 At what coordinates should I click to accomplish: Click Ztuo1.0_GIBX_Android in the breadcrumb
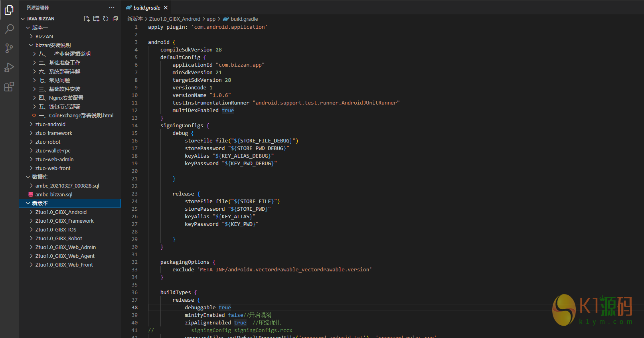pos(175,19)
